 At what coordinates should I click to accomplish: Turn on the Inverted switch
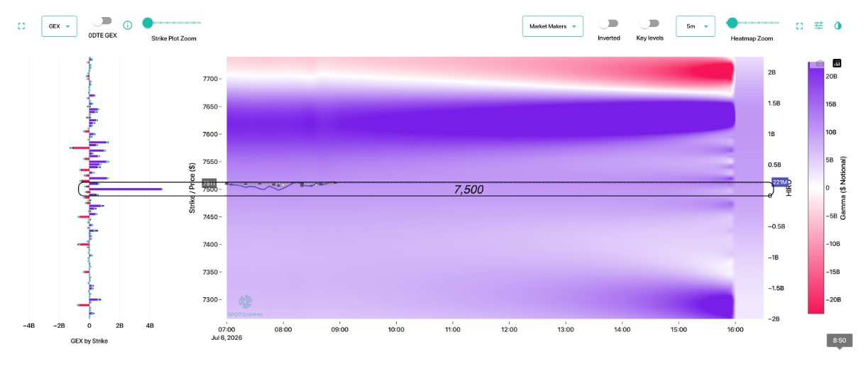point(608,23)
